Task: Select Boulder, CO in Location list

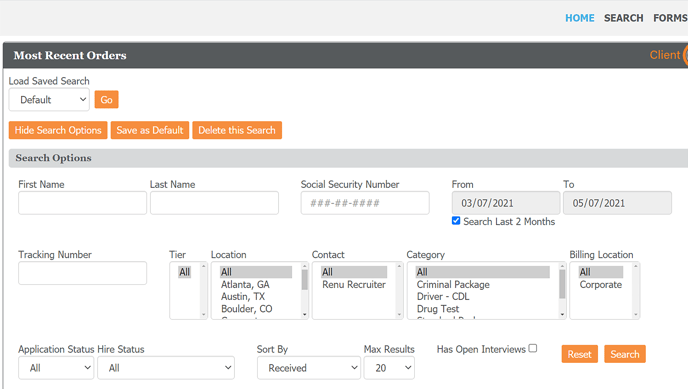Action: [247, 309]
